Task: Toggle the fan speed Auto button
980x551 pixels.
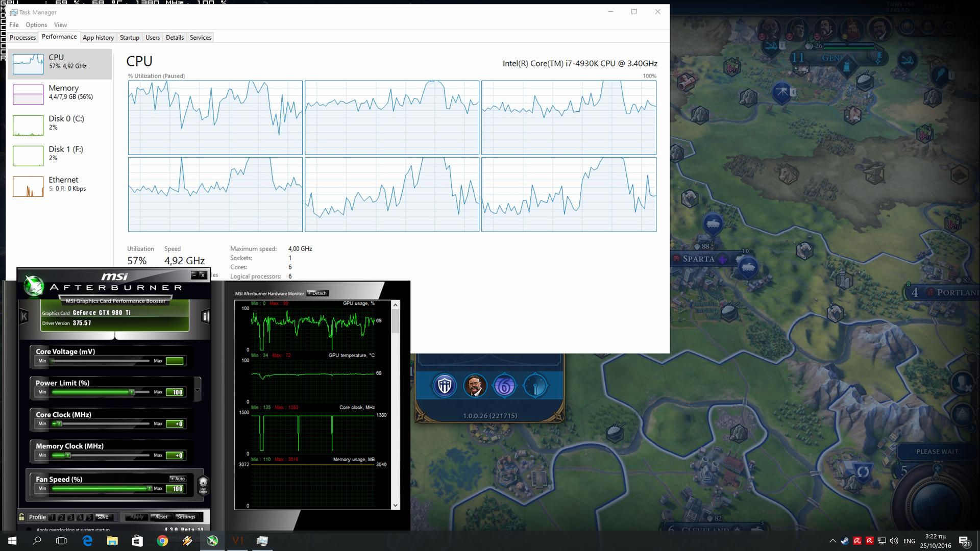Action: point(178,479)
